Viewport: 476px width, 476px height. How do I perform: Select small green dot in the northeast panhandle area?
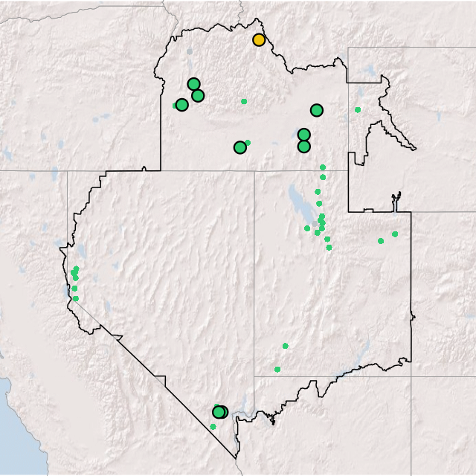tap(358, 110)
